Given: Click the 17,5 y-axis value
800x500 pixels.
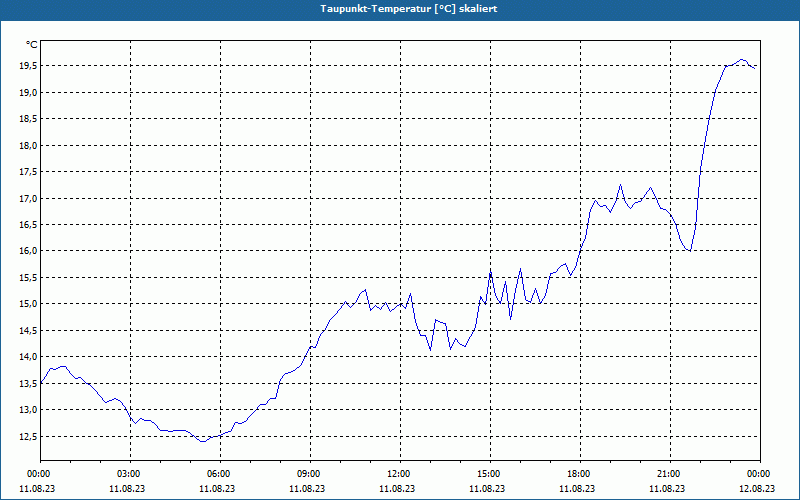Looking at the screenshot, I should (28, 172).
